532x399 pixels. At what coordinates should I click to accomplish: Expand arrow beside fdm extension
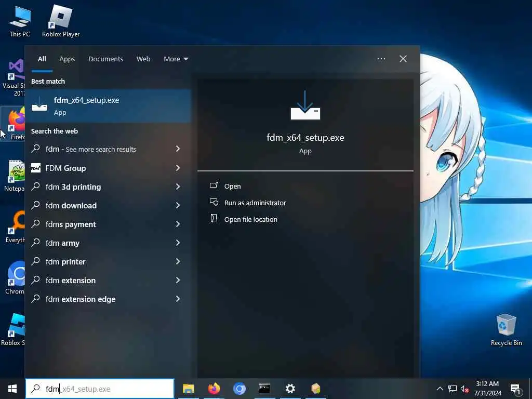pos(178,280)
